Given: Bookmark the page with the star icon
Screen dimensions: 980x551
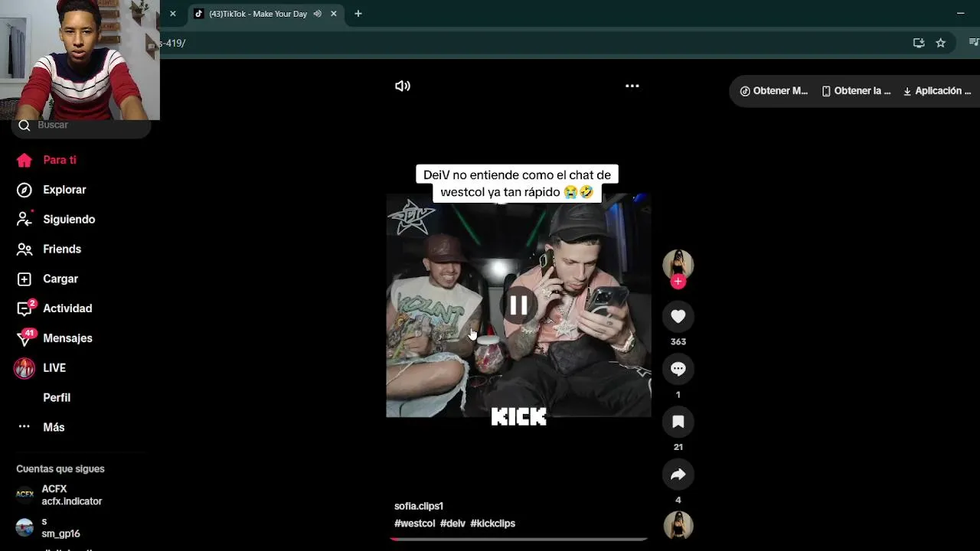Looking at the screenshot, I should pos(941,43).
